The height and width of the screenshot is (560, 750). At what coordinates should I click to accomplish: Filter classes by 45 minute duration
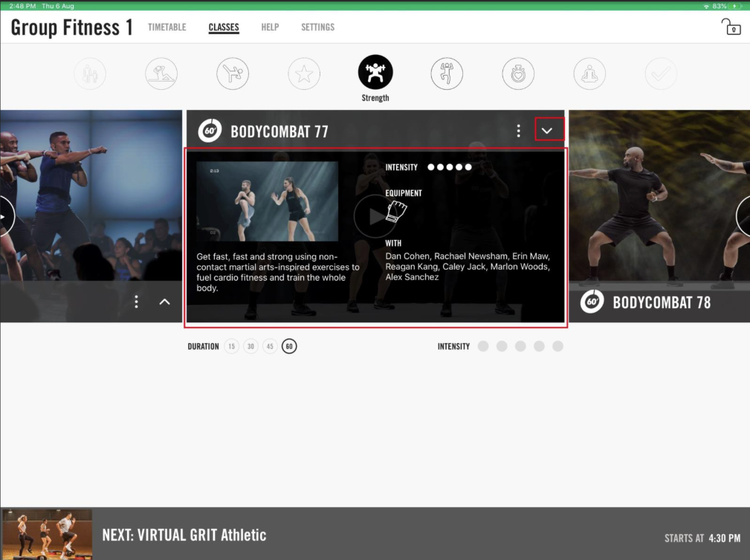tap(270, 346)
